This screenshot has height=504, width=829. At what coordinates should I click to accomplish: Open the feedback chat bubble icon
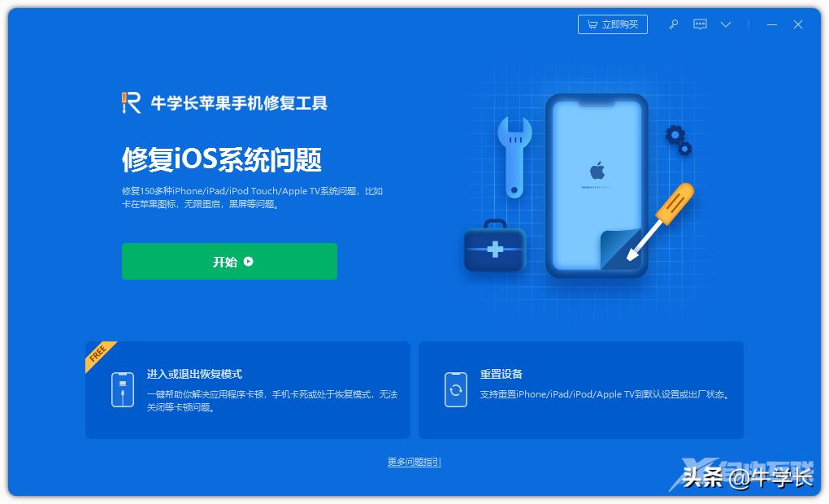700,24
